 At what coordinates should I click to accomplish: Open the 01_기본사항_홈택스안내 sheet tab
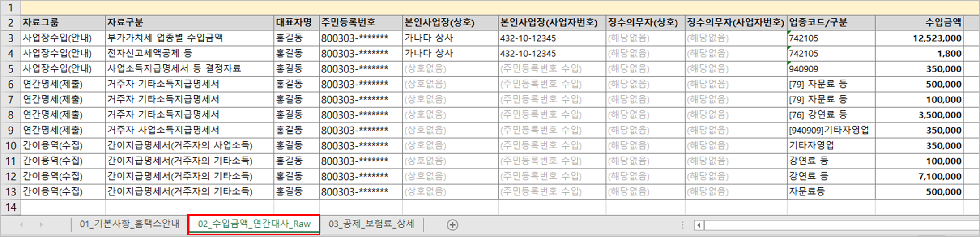click(x=129, y=224)
